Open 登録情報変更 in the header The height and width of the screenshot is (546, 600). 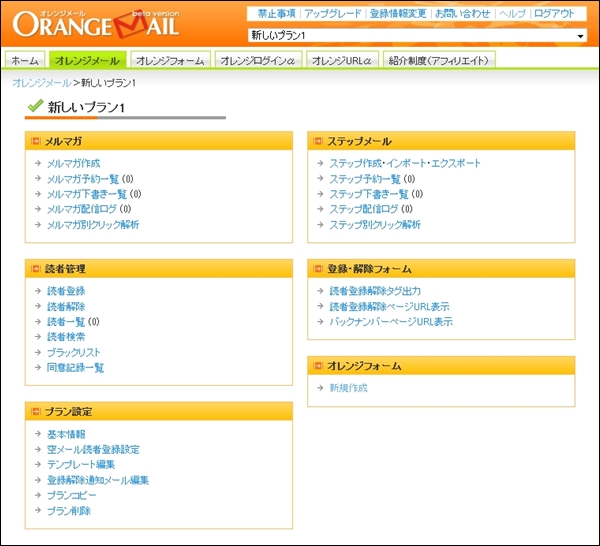398,14
